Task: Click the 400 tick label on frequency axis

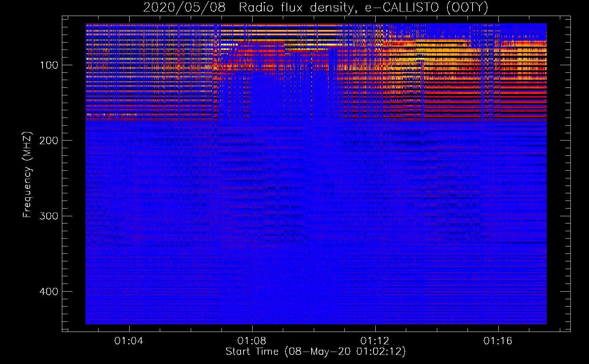Action: (x=49, y=292)
